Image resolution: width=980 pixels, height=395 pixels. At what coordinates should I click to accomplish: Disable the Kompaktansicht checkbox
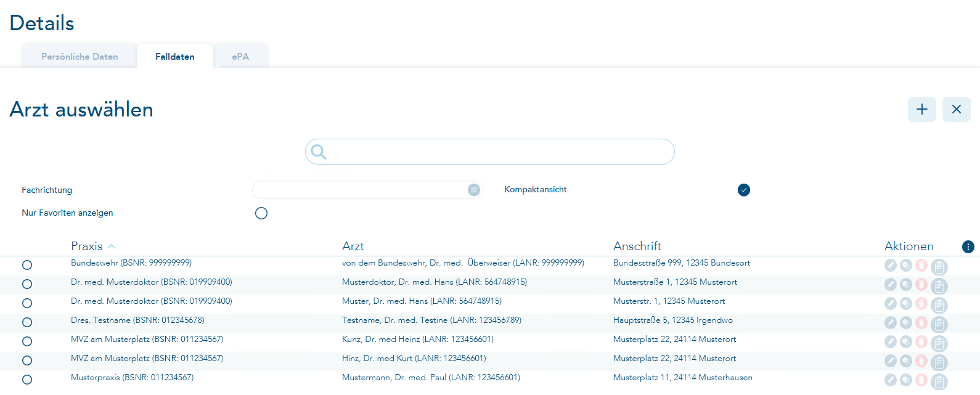coord(744,190)
